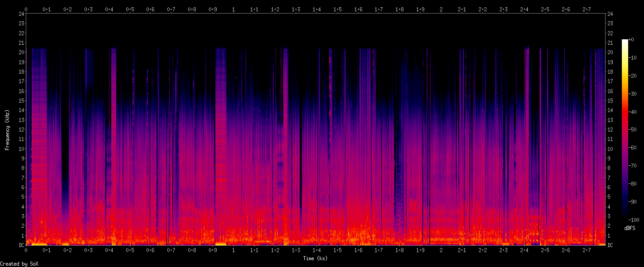
Task: Click the DC label on the left frequency axis
Action: pyautogui.click(x=20, y=245)
